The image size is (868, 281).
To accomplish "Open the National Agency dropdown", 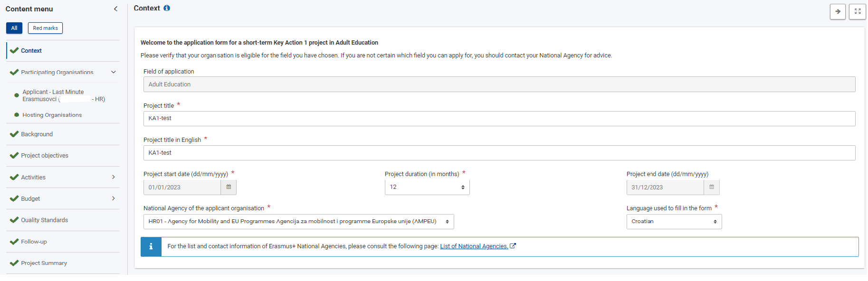I will pyautogui.click(x=298, y=222).
